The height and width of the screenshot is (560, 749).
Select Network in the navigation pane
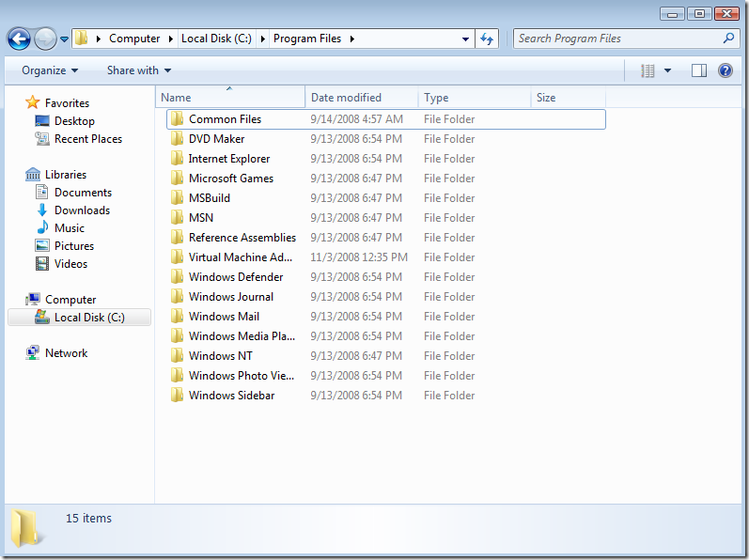coord(66,353)
